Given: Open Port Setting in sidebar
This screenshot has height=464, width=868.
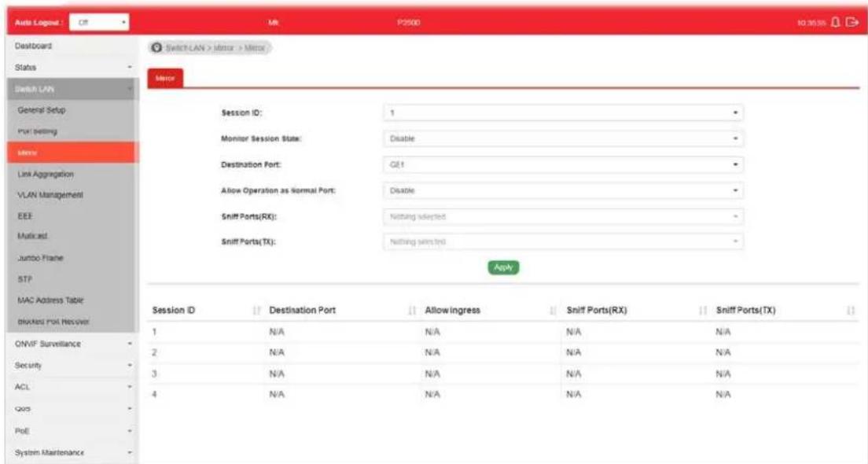Looking at the screenshot, I should coord(72,131).
